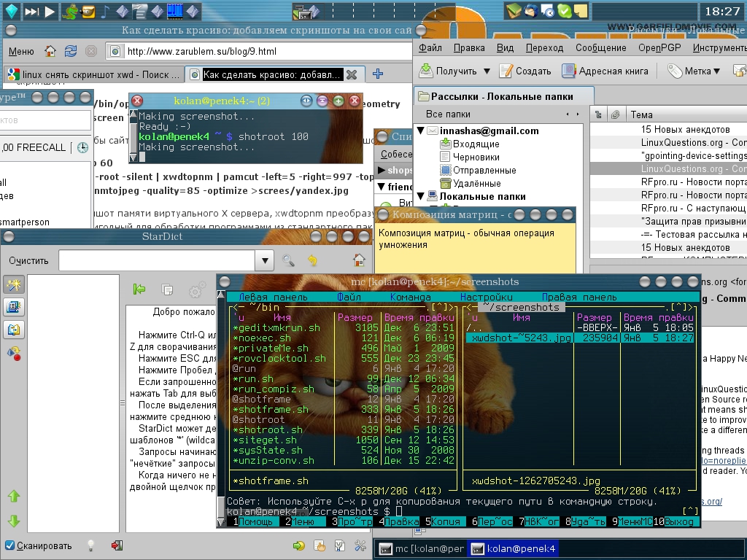Viewport: 747px width, 560px height.
Task: Click the StarDict quit door icon
Action: tap(117, 545)
